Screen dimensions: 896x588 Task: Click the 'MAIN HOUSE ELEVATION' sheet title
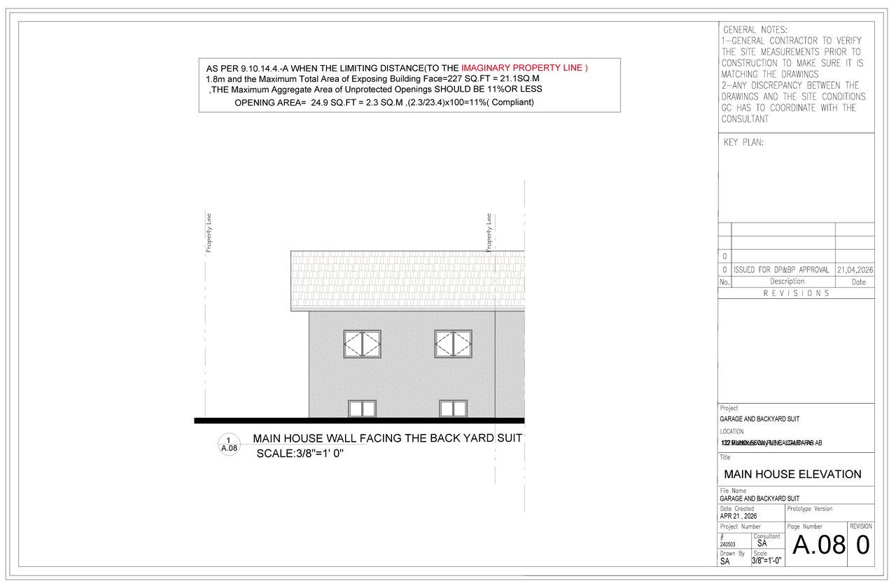[x=792, y=474]
